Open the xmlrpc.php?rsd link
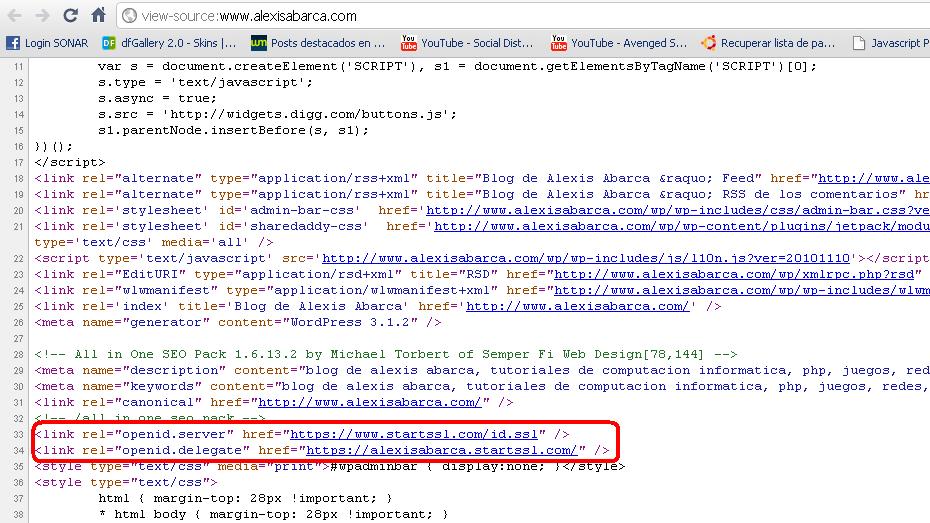 [x=734, y=275]
